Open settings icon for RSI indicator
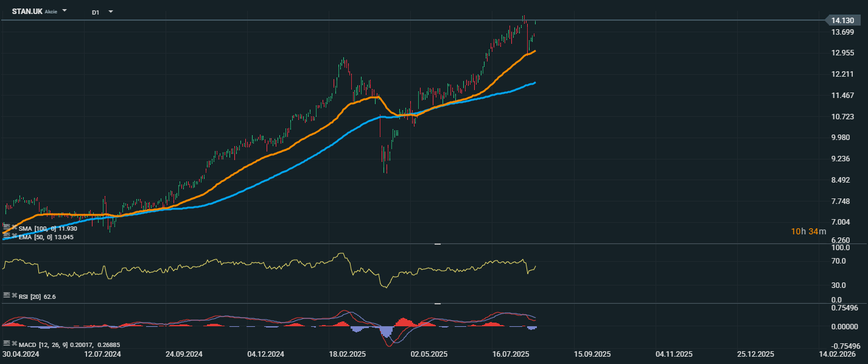The image size is (868, 364). click(x=7, y=295)
